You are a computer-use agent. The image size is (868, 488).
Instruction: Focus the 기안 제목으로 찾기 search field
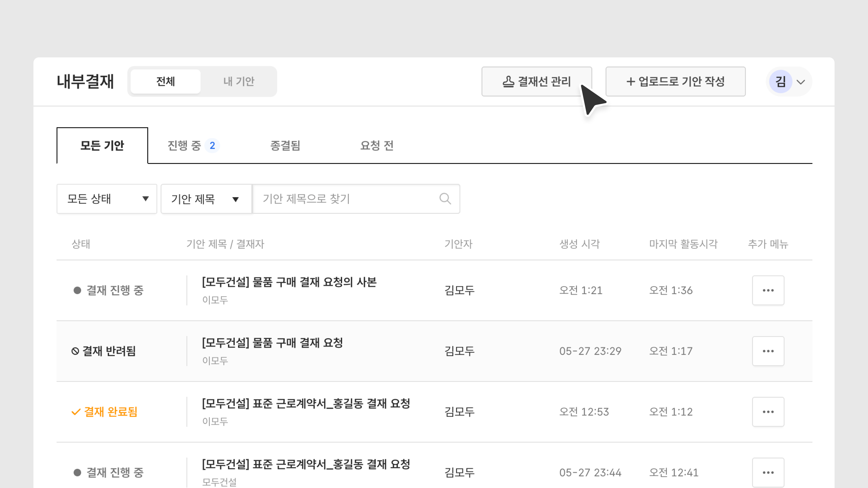pyautogui.click(x=347, y=199)
